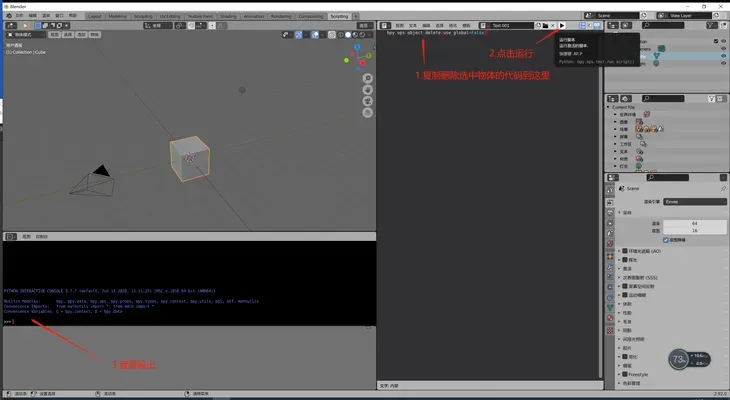
Task: Toggle viewport overlays
Action: 315,35
